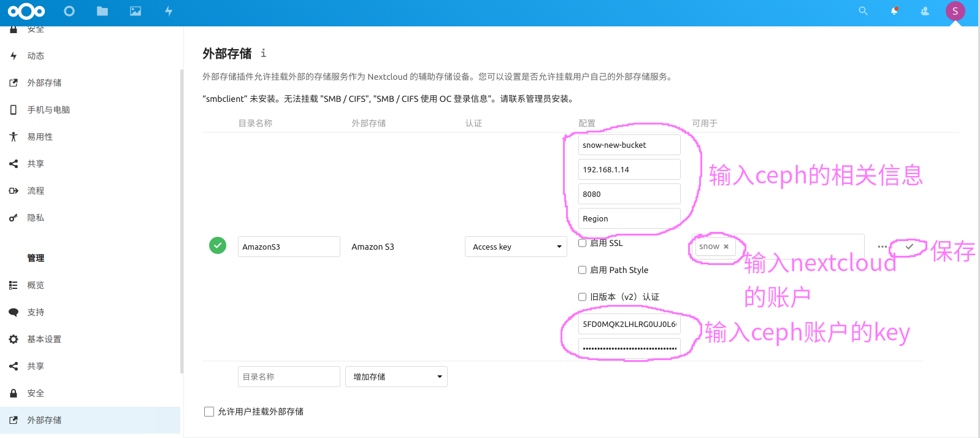This screenshot has width=980, height=438.
Task: Open 基本设置 under 管理
Action: [44, 339]
